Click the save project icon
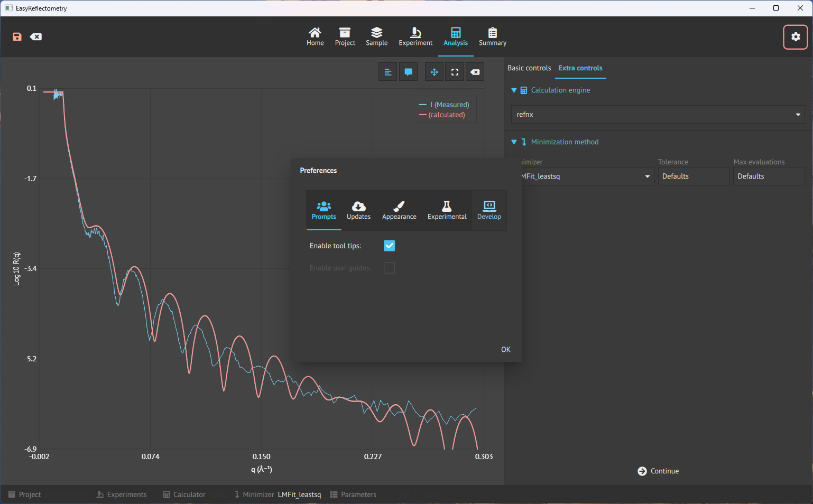 click(17, 36)
